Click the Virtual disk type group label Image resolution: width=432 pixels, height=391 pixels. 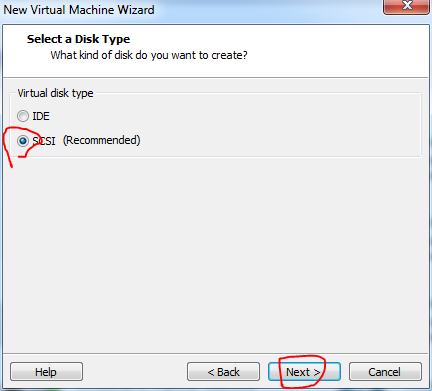tap(55, 93)
